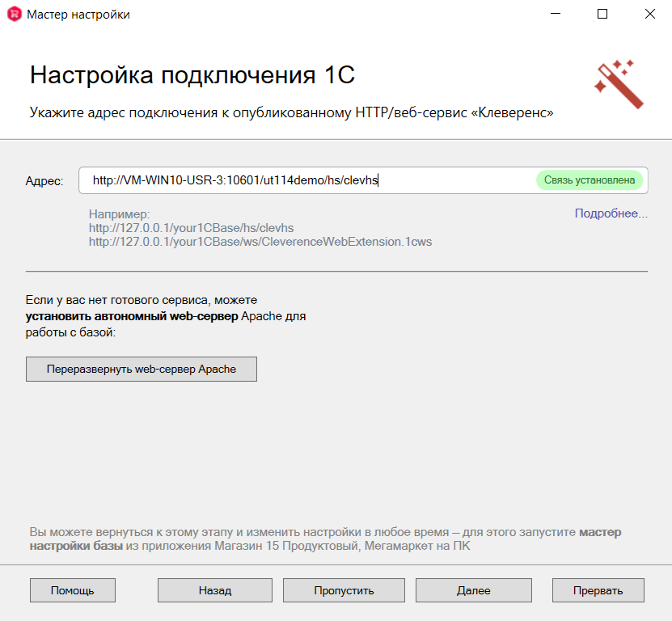Click the Мастер настройки window title
This screenshot has height=621, width=672.
pyautogui.click(x=73, y=14)
